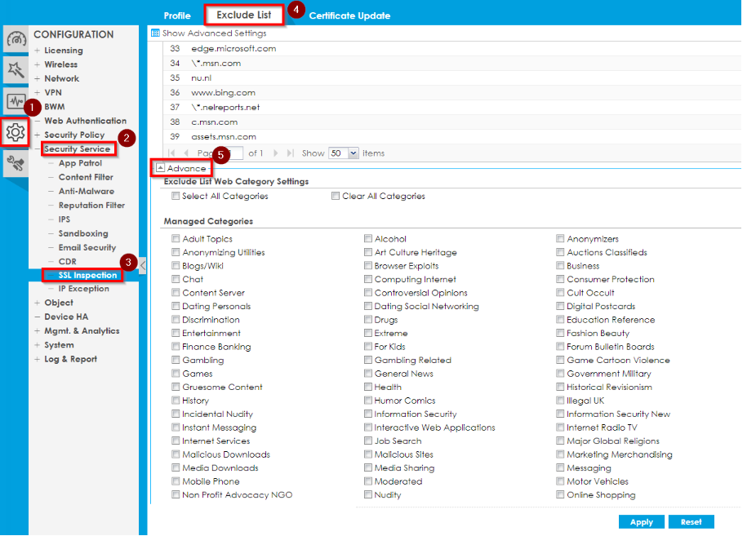
Task: Open the Dashboard gauge icon in sidebar
Action: 16,39
